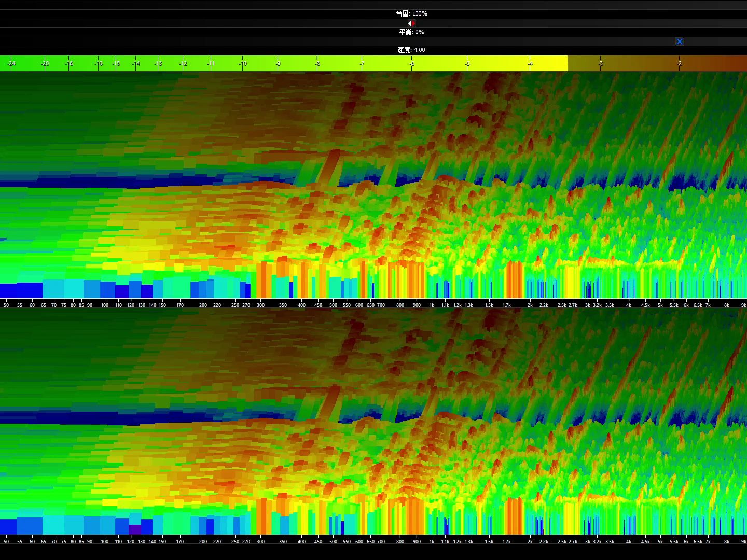747x560 pixels.
Task: Click the 4k label on the lower frequency axis
Action: point(629,541)
